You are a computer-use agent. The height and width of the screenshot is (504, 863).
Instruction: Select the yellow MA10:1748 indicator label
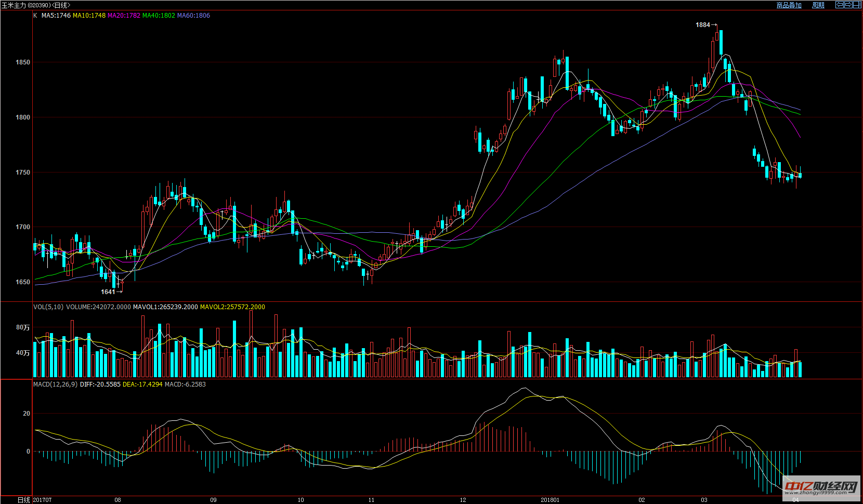[89, 16]
